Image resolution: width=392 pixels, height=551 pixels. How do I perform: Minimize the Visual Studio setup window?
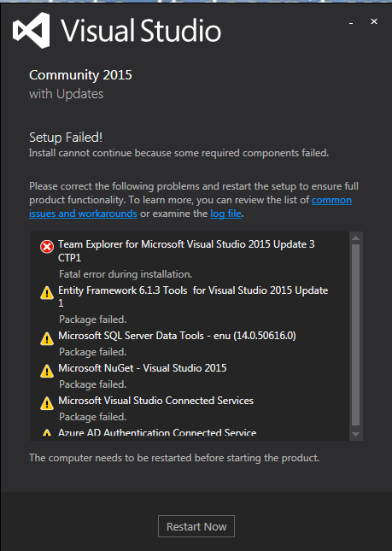[x=351, y=23]
